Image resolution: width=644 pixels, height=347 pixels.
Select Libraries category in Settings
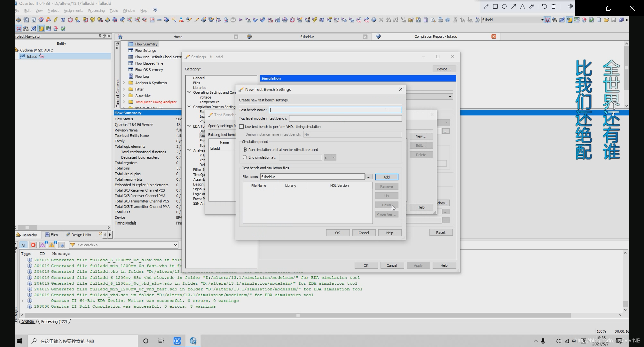coord(199,88)
